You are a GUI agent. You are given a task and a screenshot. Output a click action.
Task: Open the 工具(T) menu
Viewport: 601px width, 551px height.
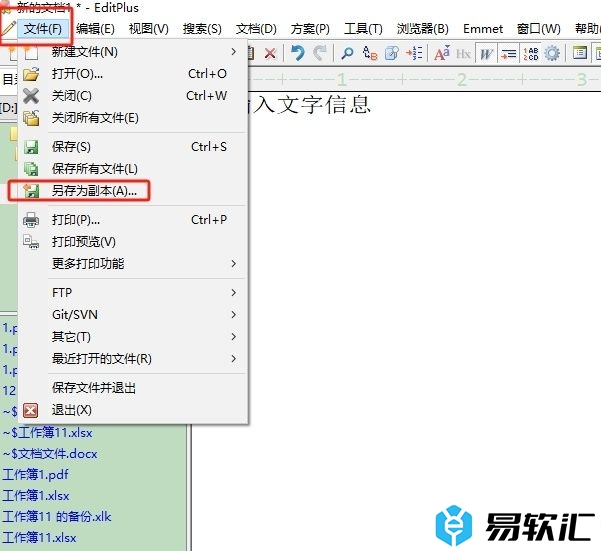click(x=363, y=29)
